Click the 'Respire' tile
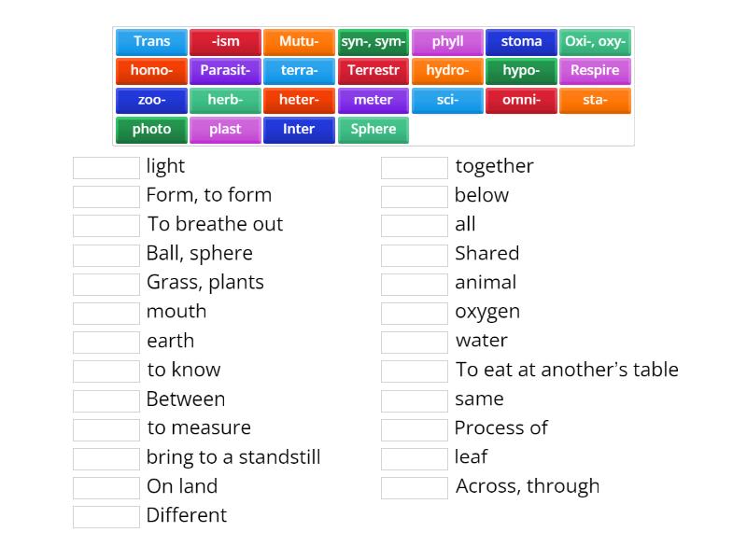 point(595,71)
